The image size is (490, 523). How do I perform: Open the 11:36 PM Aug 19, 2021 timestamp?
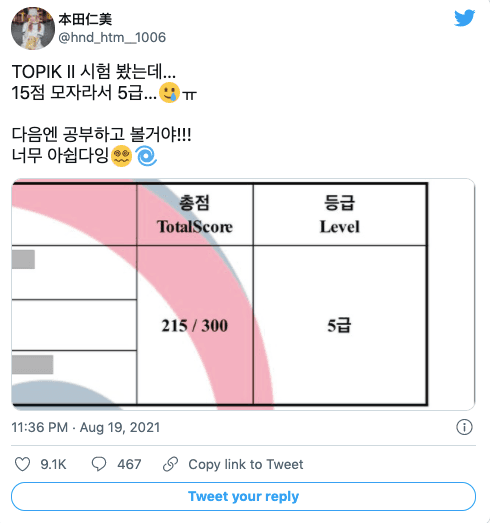click(x=86, y=427)
